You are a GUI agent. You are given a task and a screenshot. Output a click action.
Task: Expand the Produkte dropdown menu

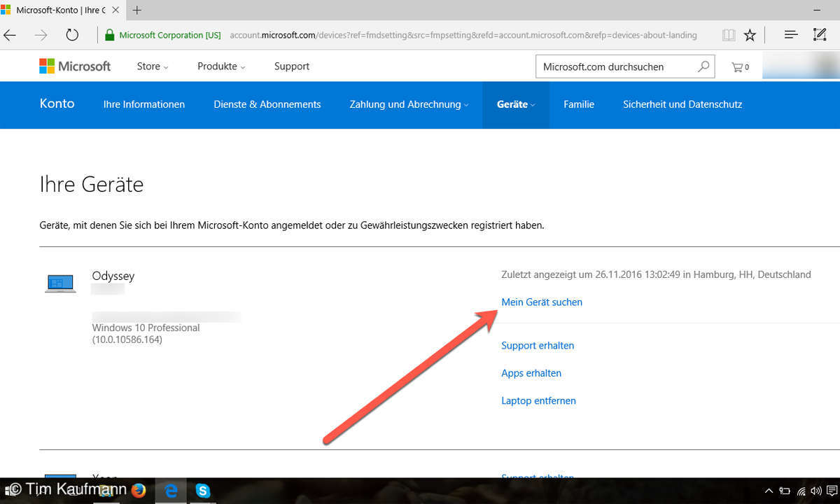pyautogui.click(x=221, y=66)
